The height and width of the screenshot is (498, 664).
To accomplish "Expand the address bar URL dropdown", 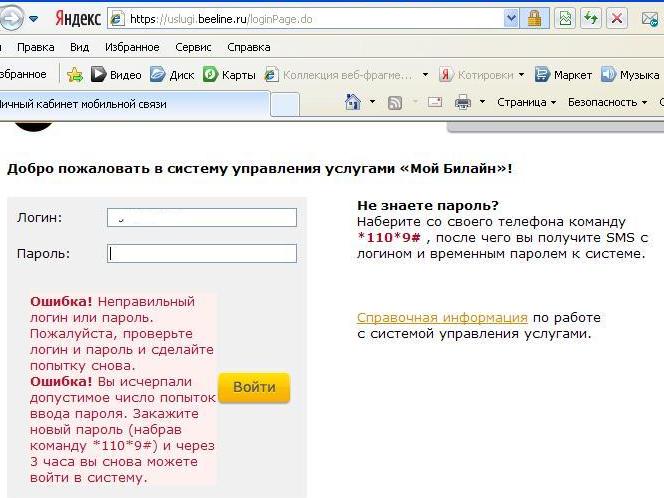I will (512, 18).
